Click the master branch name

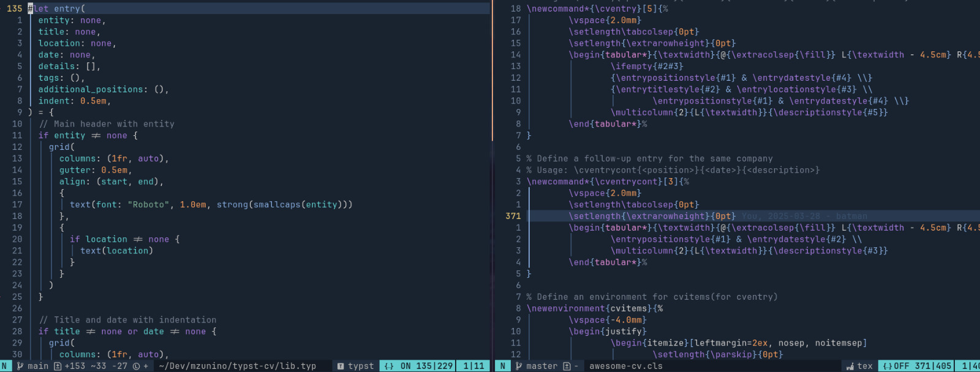(542, 366)
